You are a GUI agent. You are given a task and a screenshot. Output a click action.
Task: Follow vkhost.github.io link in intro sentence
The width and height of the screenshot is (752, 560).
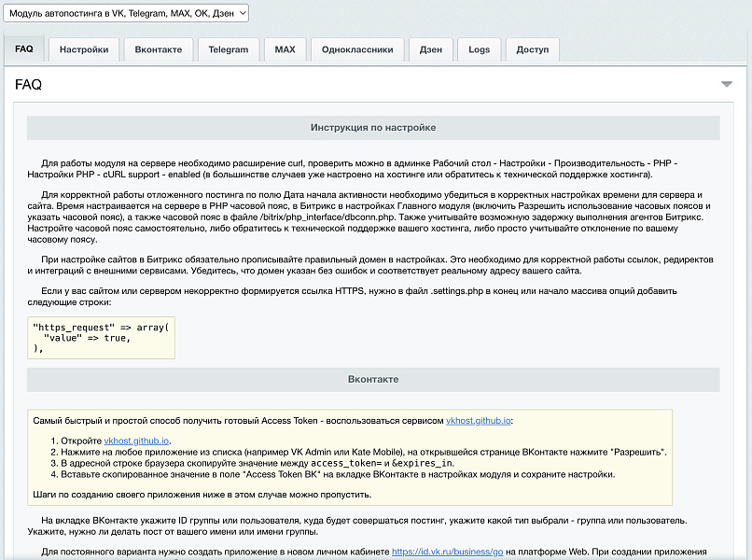[x=478, y=421]
